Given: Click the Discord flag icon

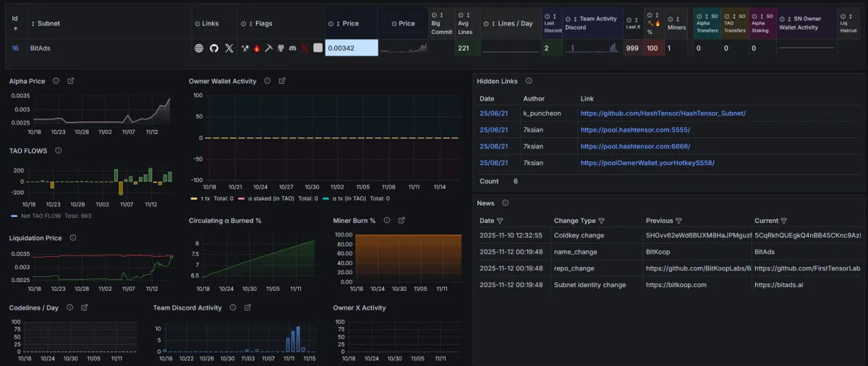Looking at the screenshot, I should click(292, 48).
